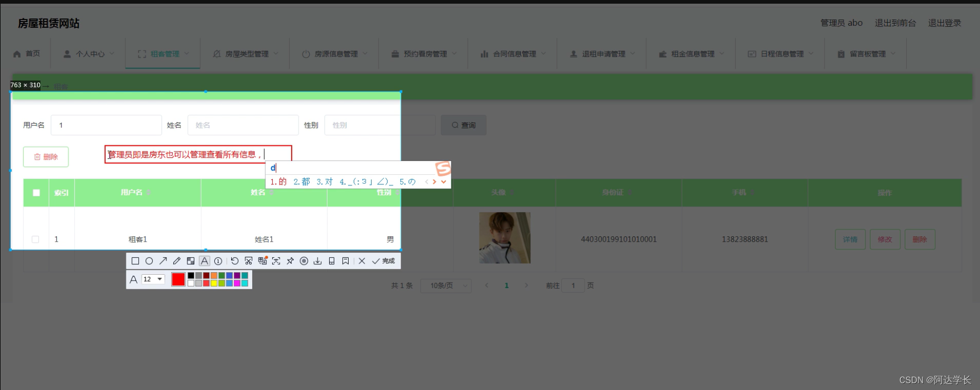Select the numbered marker tool
The image size is (980, 390).
[218, 261]
